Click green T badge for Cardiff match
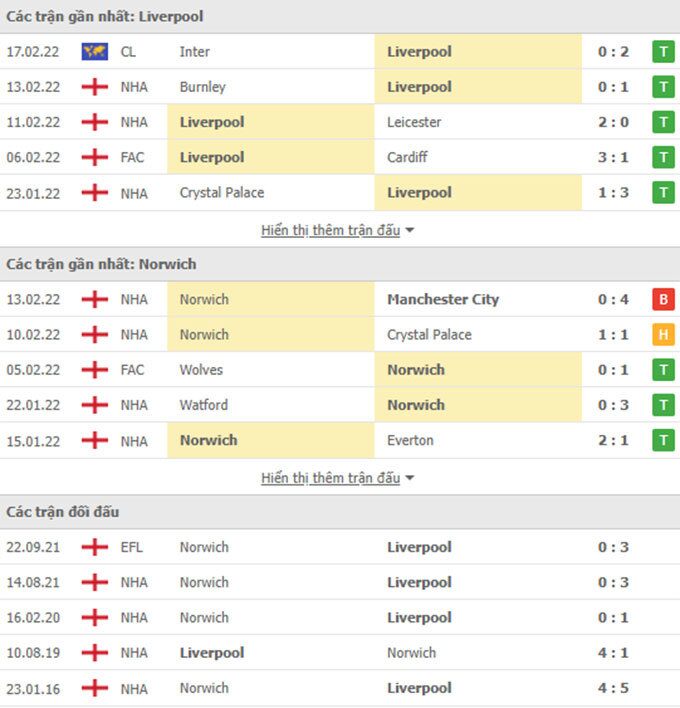680x708 pixels. tap(662, 157)
